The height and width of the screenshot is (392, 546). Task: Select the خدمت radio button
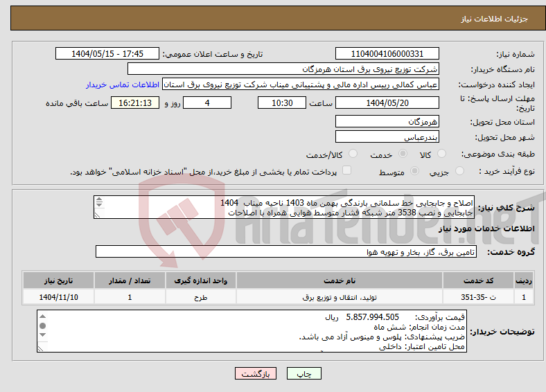coord(403,154)
